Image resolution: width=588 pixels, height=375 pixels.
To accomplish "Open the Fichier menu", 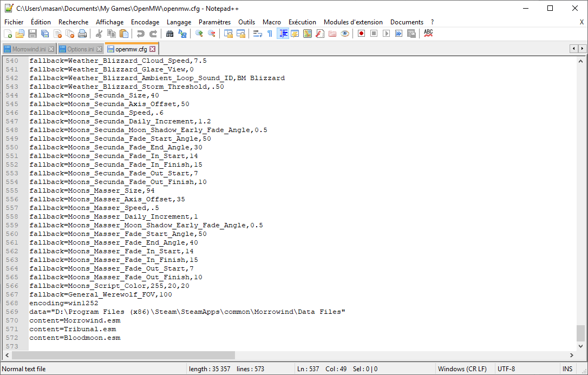I will [14, 22].
